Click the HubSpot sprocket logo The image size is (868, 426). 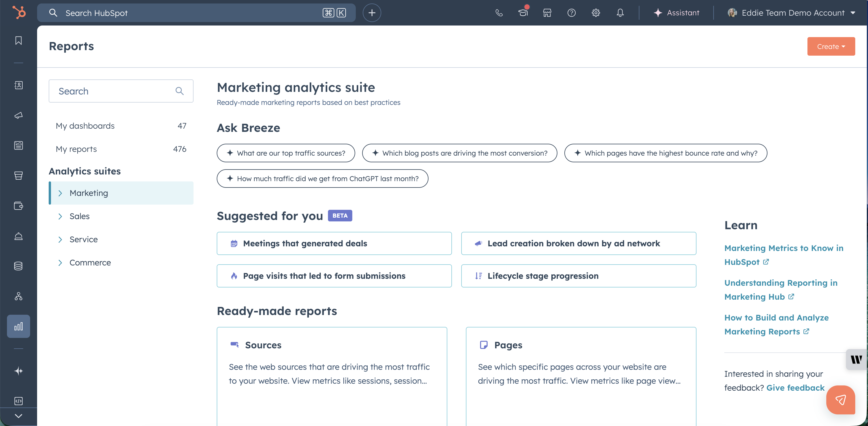[x=19, y=13]
